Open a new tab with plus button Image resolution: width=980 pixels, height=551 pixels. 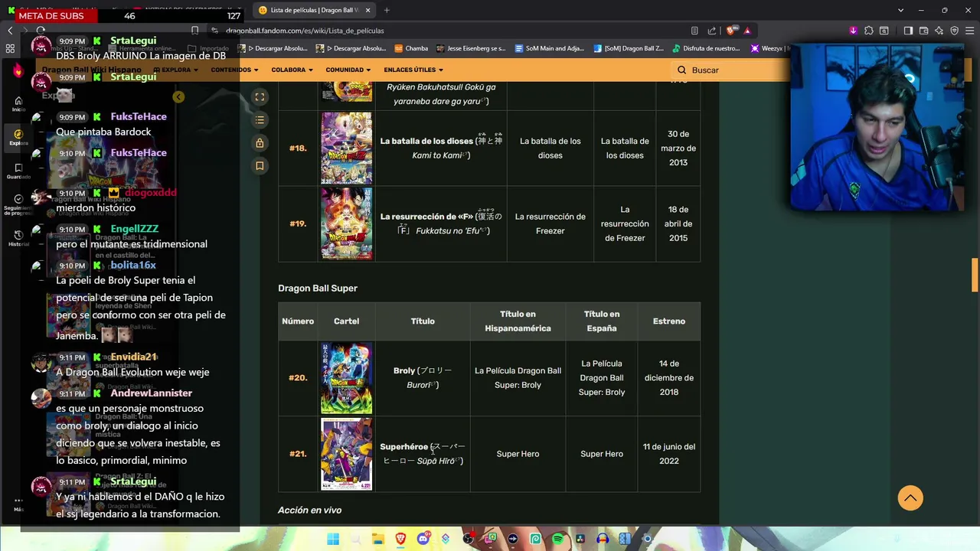tap(387, 10)
